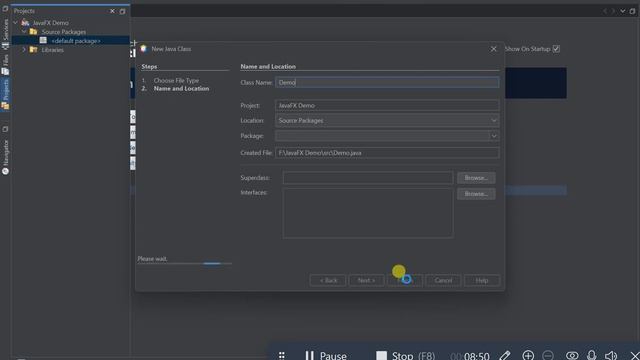Toggle the recorder microphone
Image resolution: width=640 pixels, height=360 pixels.
592,356
